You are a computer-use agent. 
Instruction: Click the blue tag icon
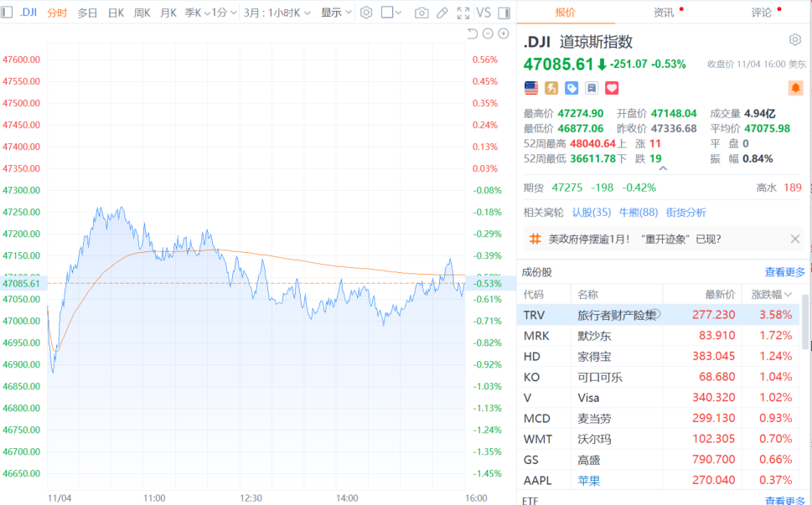pos(572,88)
